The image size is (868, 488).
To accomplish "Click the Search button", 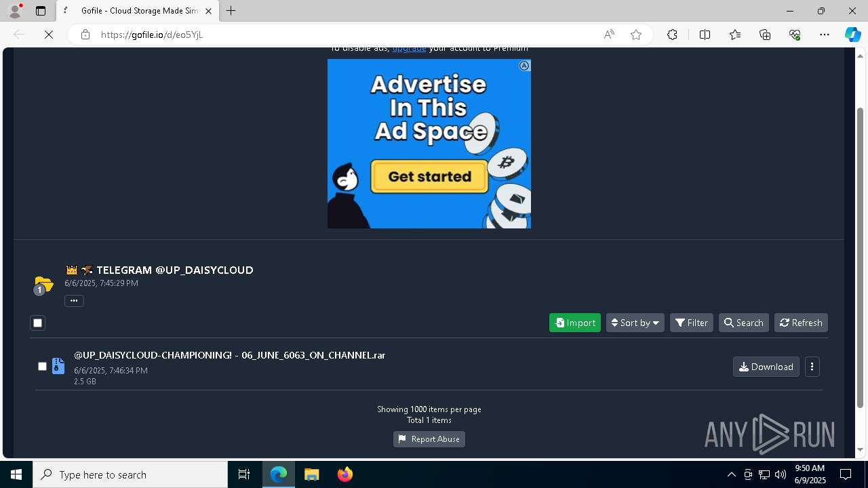I will [x=744, y=323].
